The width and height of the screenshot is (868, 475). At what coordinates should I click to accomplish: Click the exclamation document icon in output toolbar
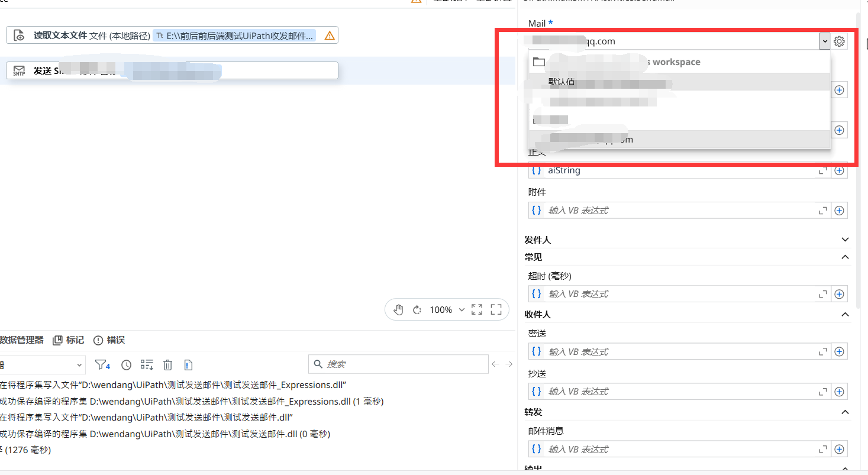pos(188,365)
